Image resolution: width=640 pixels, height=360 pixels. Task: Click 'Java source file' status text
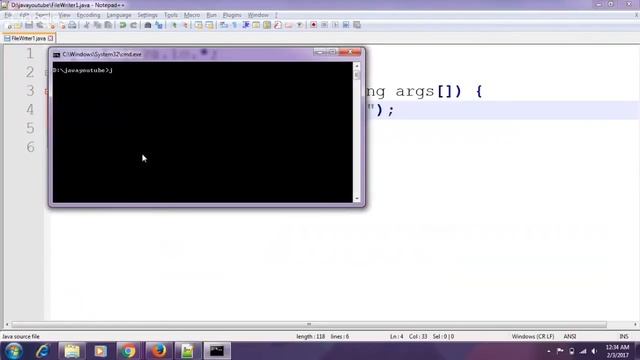(x=21, y=337)
